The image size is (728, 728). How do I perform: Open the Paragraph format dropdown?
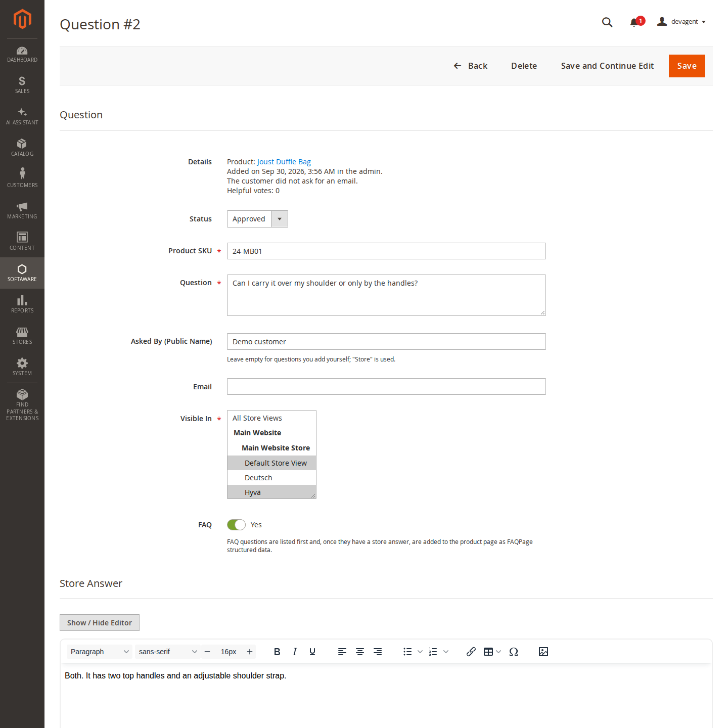coord(100,652)
